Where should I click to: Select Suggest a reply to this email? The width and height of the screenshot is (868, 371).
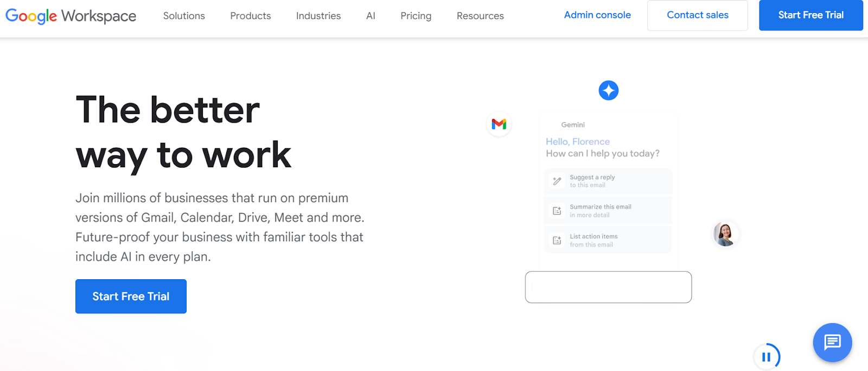click(608, 181)
